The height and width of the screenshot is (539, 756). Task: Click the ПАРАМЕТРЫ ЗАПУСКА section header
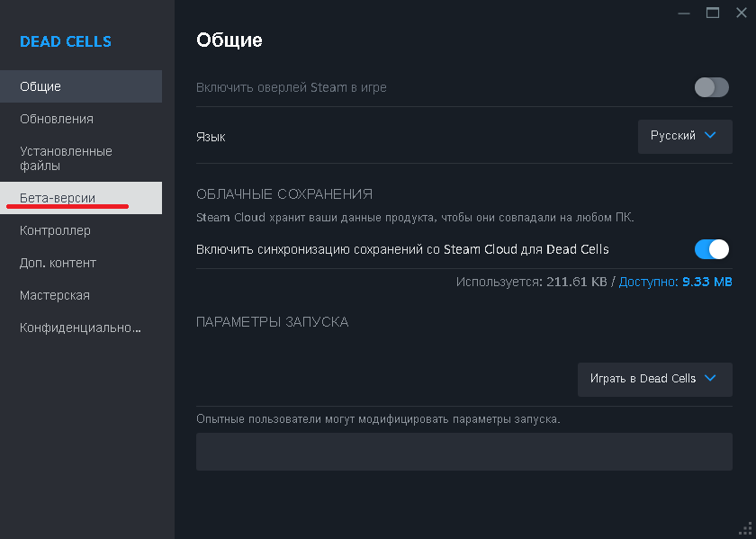pyautogui.click(x=273, y=321)
